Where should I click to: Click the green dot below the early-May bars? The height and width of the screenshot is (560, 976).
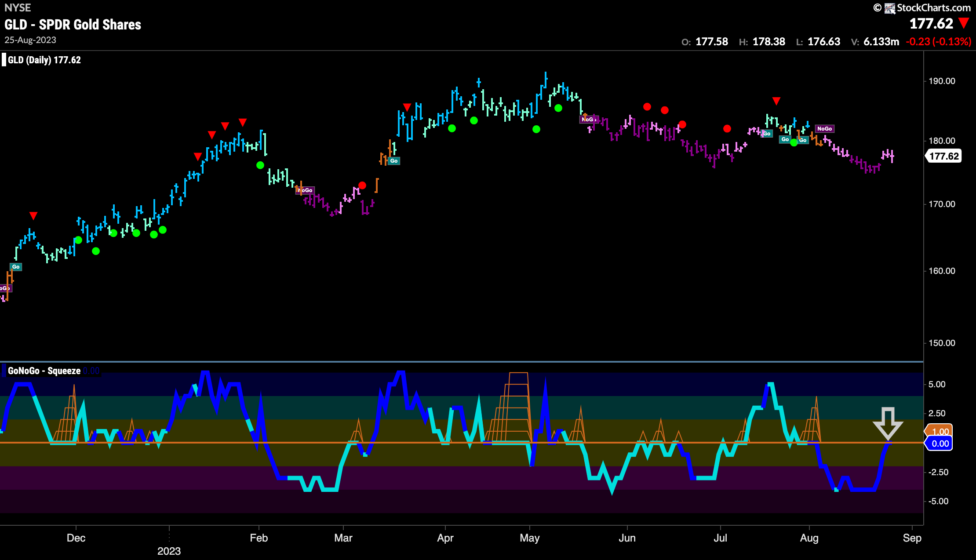(x=558, y=108)
